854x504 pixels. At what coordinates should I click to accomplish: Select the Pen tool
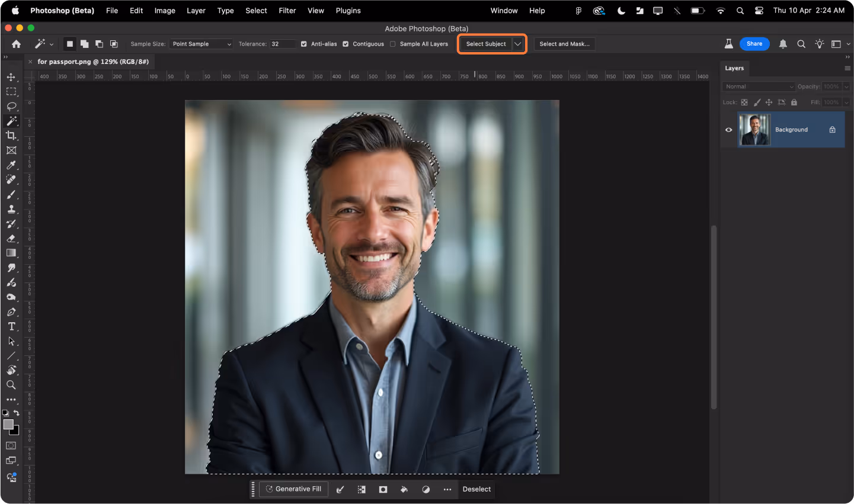pos(11,312)
